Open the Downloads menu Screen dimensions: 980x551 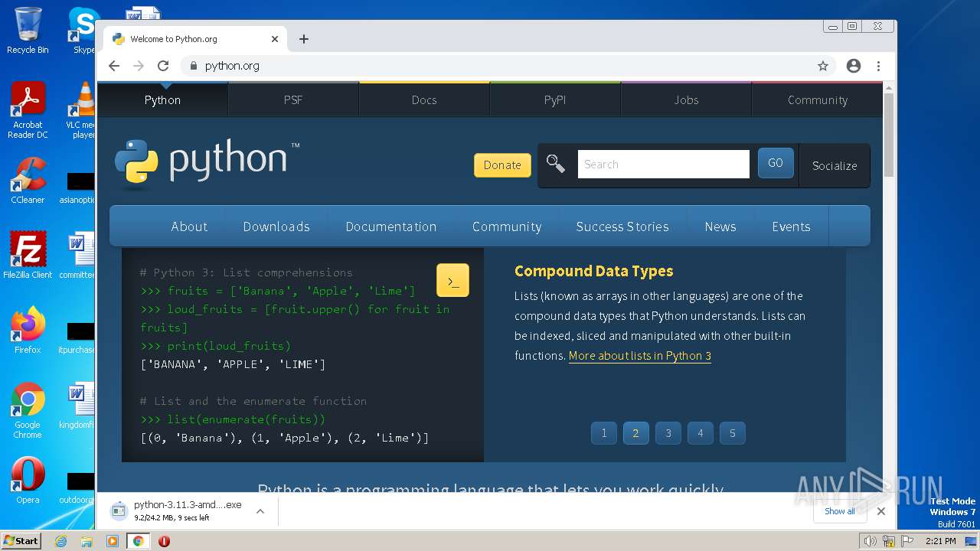276,227
